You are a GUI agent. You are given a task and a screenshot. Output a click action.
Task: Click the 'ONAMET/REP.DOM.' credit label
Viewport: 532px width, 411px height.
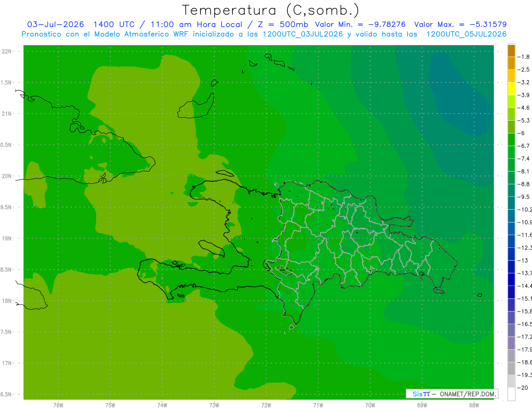[468, 394]
